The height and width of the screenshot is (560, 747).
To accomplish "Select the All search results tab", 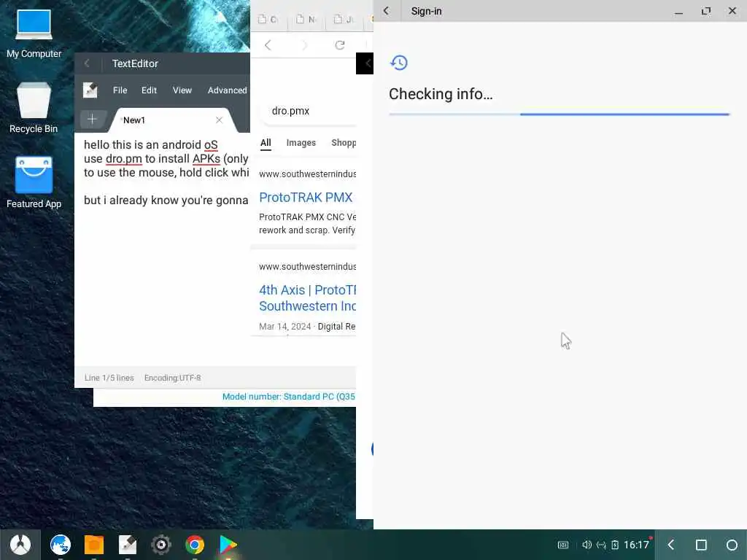I will coord(266,142).
